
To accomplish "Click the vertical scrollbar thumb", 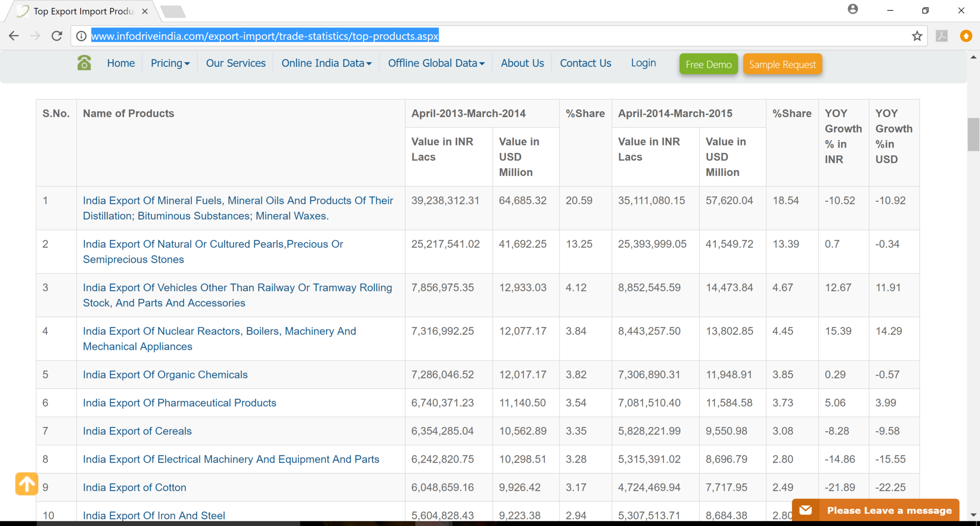I will click(x=973, y=134).
